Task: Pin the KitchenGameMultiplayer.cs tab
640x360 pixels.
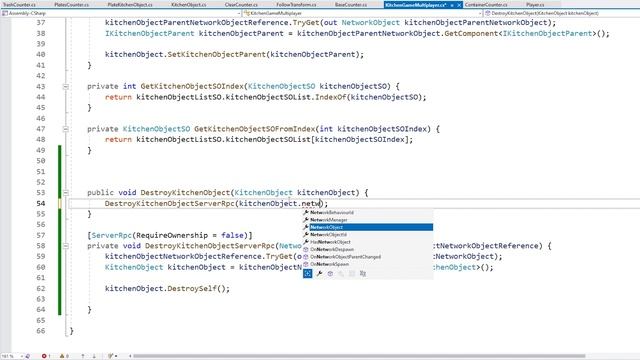Action: pos(452,5)
